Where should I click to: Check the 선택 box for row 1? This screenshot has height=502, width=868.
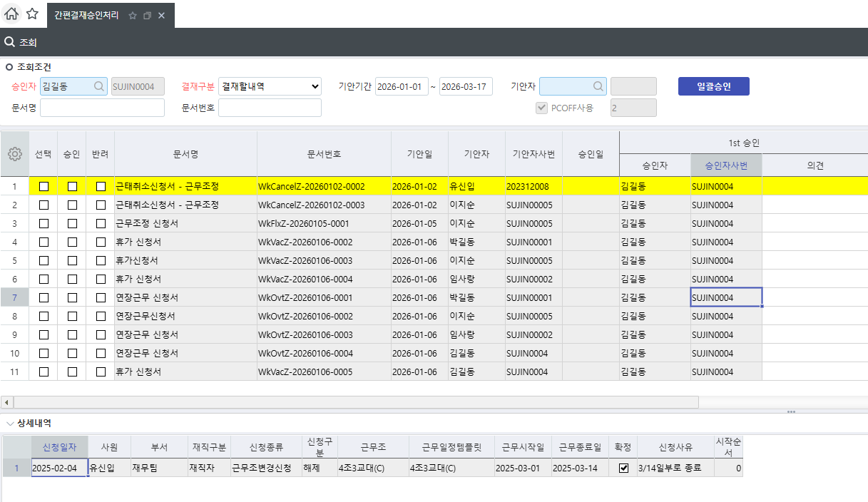tap(44, 187)
